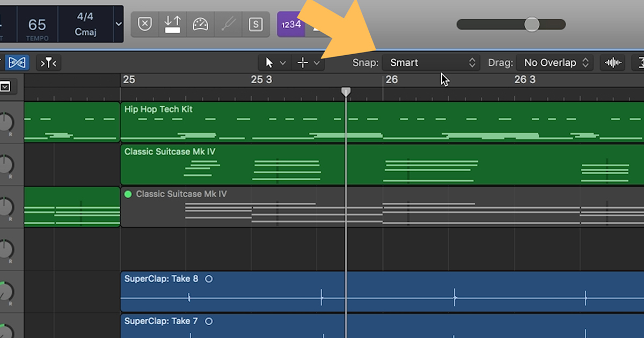Viewport: 644px width, 338px height.
Task: Open the Snap menu showing Smart
Action: pos(431,62)
